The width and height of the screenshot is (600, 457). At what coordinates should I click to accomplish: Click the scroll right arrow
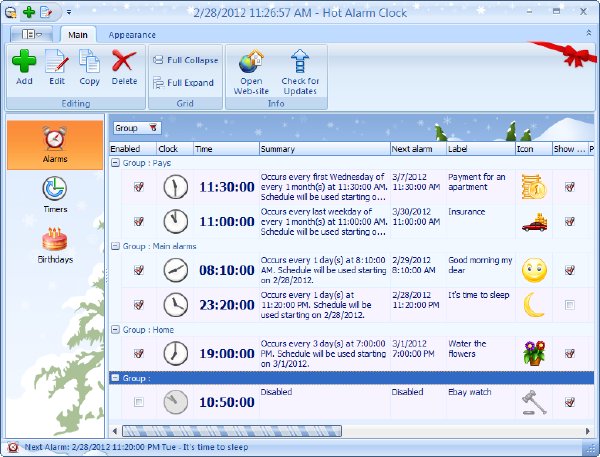coord(588,431)
